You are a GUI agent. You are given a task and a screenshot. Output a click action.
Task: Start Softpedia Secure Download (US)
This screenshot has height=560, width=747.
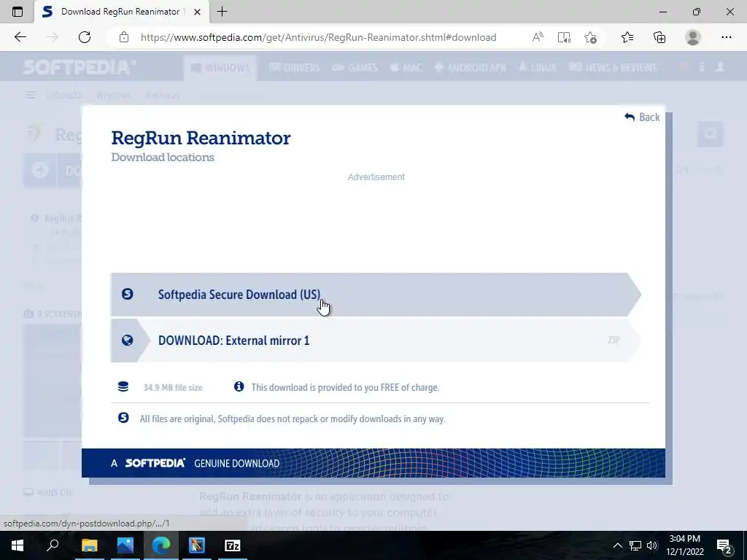[x=376, y=295]
